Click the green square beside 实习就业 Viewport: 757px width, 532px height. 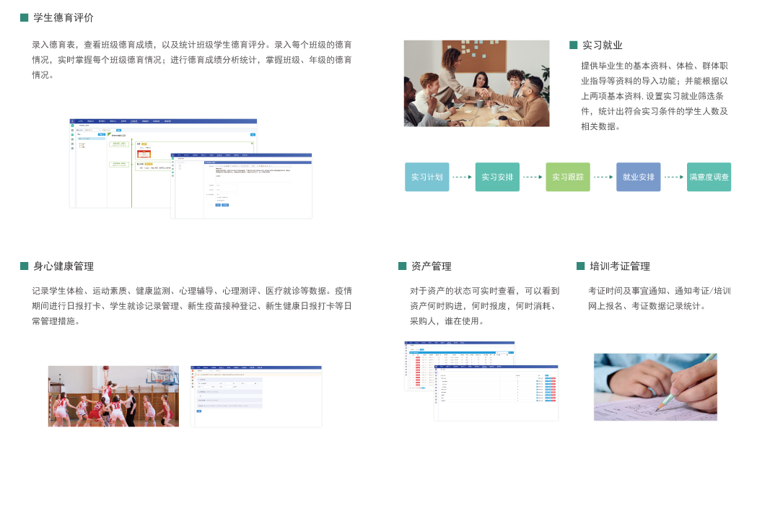coord(573,45)
